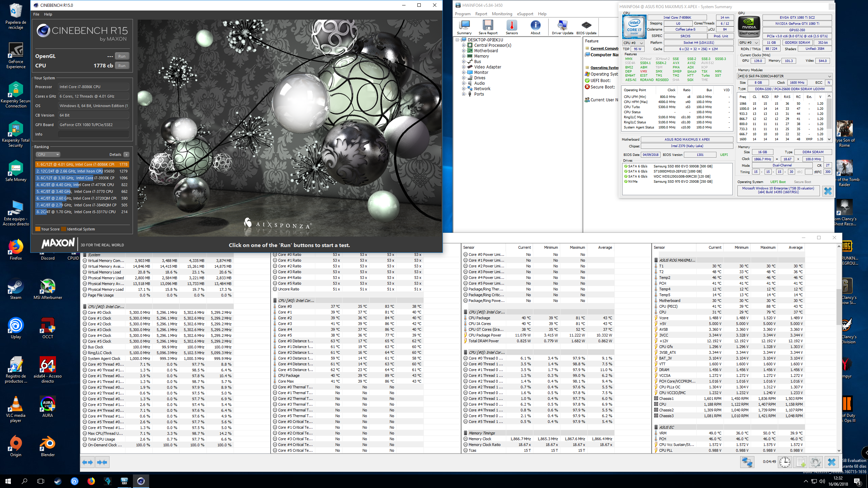This screenshot has width=868, height=488.
Task: Click the shrink-columns arrows button in sensor window
Action: [102, 462]
